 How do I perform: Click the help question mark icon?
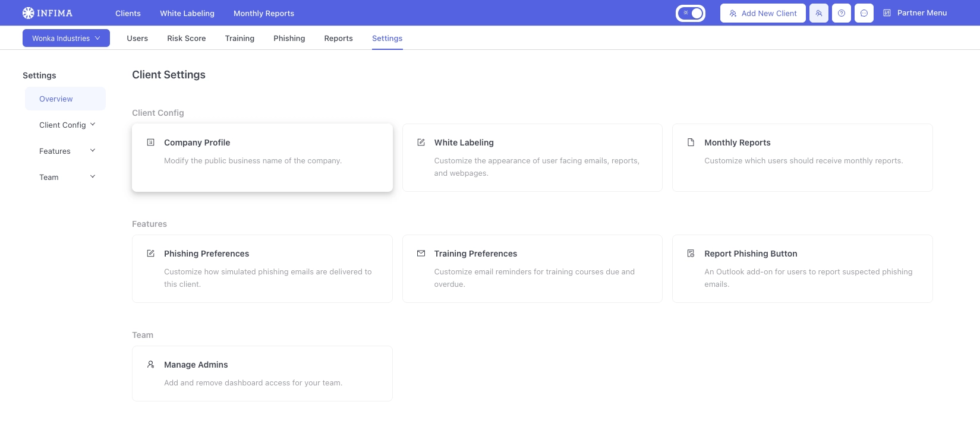tap(841, 13)
